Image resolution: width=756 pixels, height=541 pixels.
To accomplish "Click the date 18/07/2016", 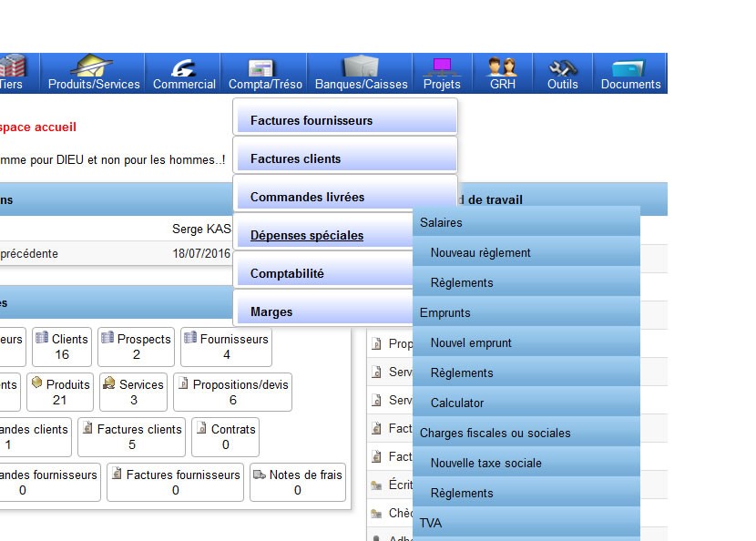I will tap(201, 253).
